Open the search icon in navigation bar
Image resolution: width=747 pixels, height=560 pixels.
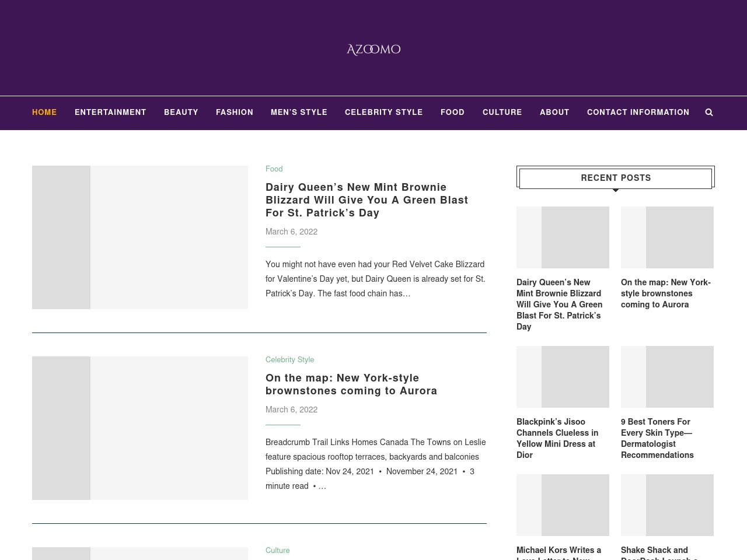(x=709, y=113)
